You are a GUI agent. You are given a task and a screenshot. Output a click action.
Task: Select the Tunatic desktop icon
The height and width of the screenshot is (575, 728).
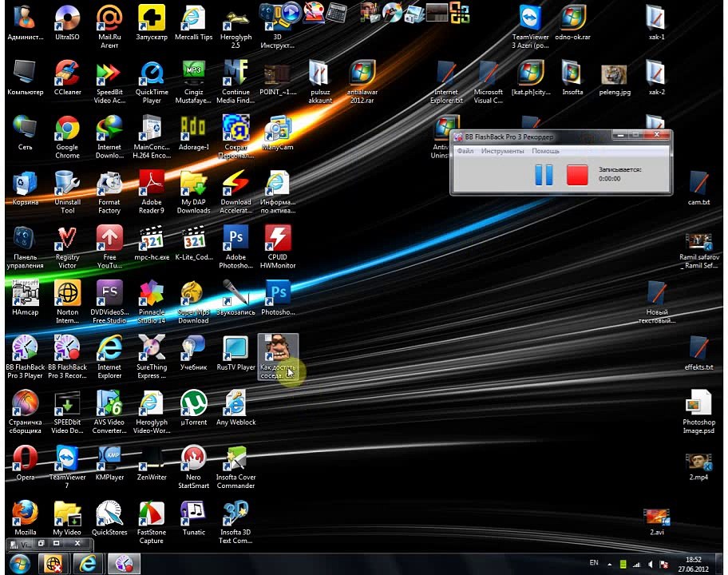point(194,517)
